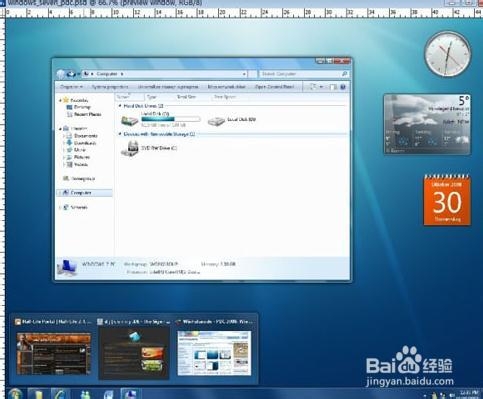Open the Music library

coord(76,150)
